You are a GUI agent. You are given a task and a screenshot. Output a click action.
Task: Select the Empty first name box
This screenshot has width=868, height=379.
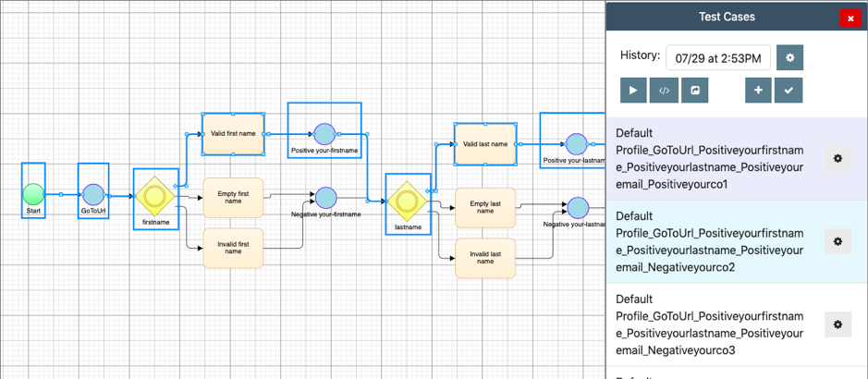click(233, 198)
